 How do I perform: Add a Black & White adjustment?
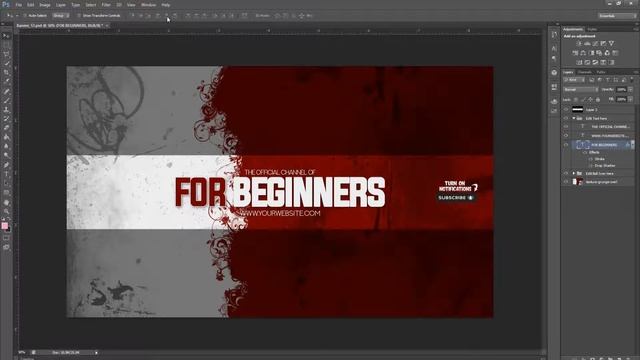click(x=591, y=53)
